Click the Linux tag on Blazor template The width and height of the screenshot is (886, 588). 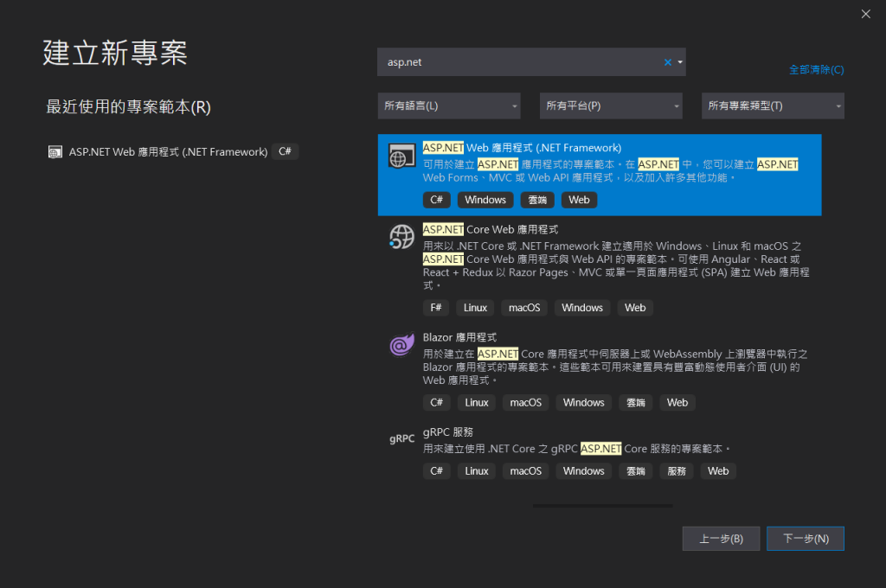coord(477,403)
